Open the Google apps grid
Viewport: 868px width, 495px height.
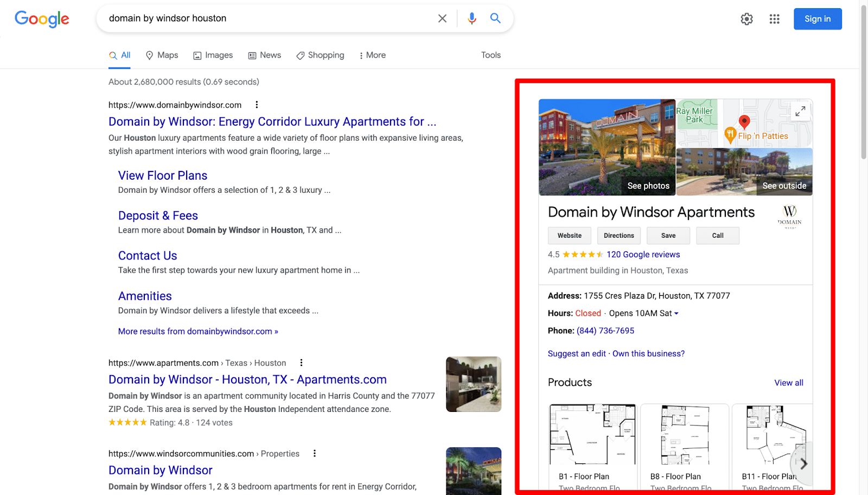(775, 19)
